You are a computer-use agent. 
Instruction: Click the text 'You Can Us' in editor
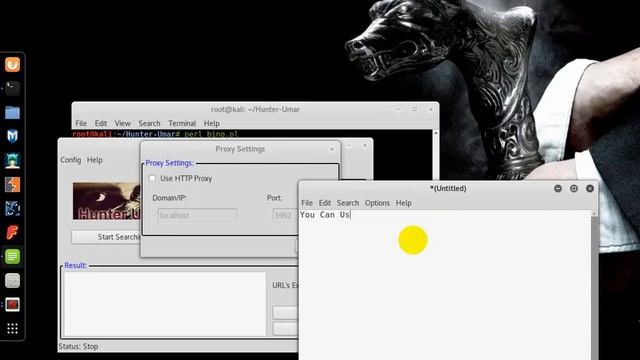coord(325,215)
